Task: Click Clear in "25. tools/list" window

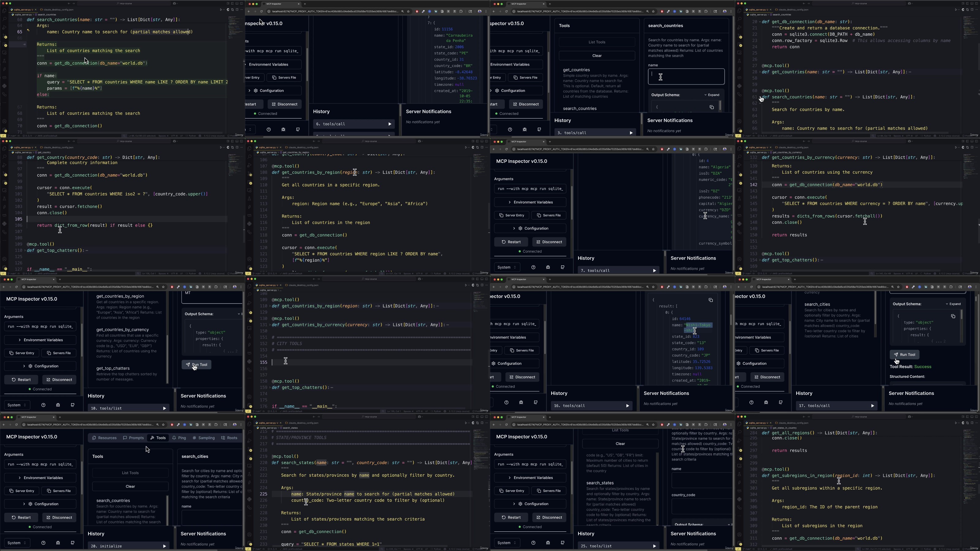Action: (620, 444)
